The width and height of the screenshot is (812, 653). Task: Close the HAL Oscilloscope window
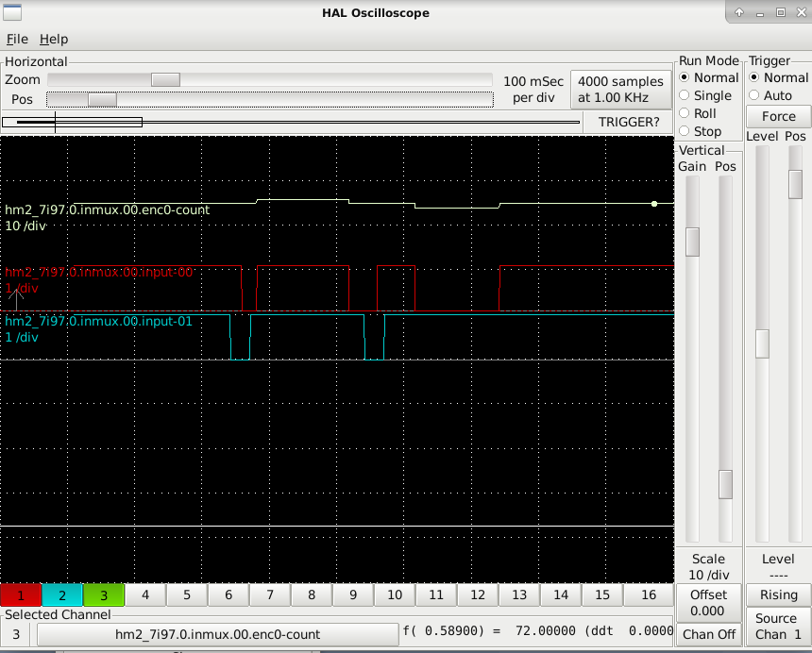[801, 12]
